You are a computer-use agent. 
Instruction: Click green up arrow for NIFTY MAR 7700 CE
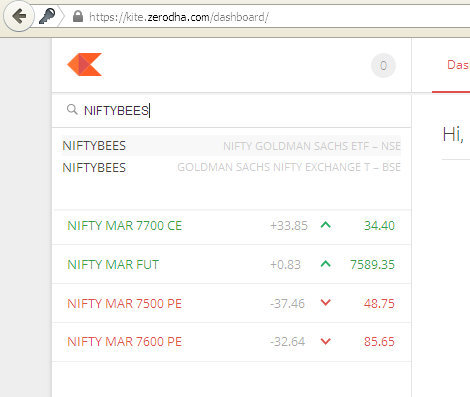326,225
